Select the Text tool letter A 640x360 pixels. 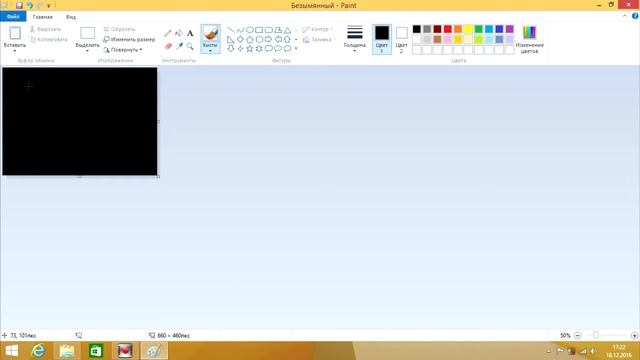190,33
